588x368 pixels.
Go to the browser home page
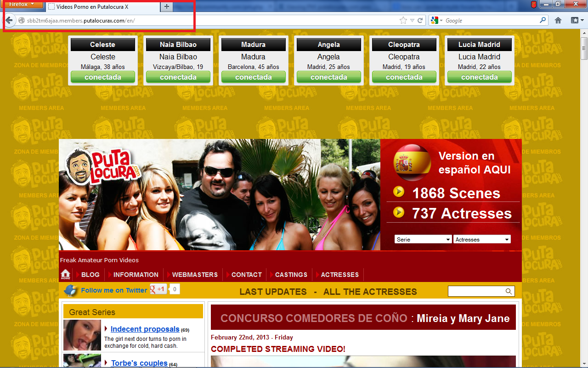(558, 20)
